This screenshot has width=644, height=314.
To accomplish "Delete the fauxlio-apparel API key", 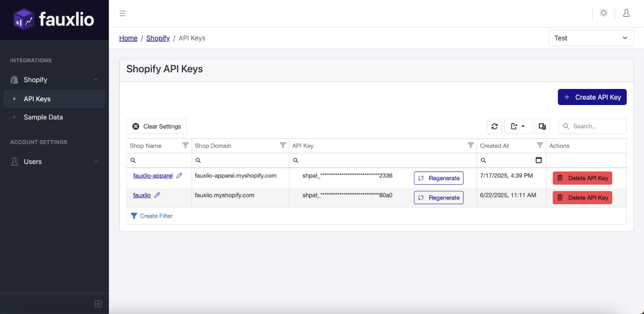I will (x=582, y=178).
